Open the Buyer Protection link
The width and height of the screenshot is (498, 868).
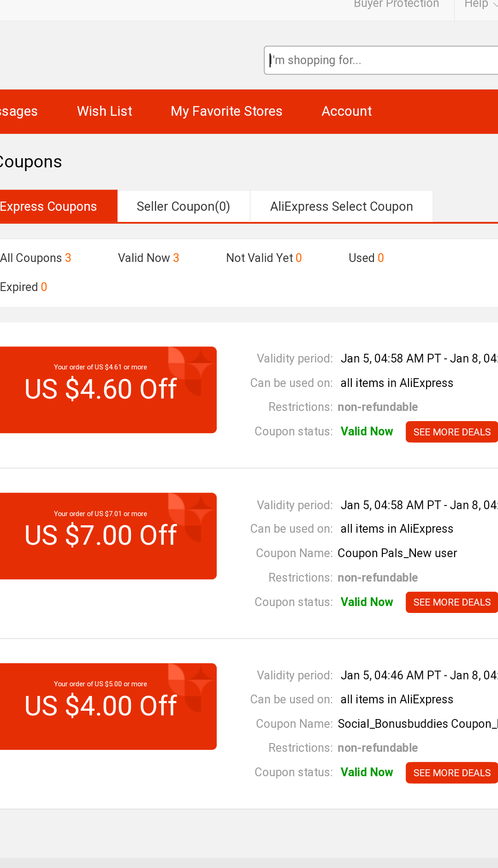[396, 4]
